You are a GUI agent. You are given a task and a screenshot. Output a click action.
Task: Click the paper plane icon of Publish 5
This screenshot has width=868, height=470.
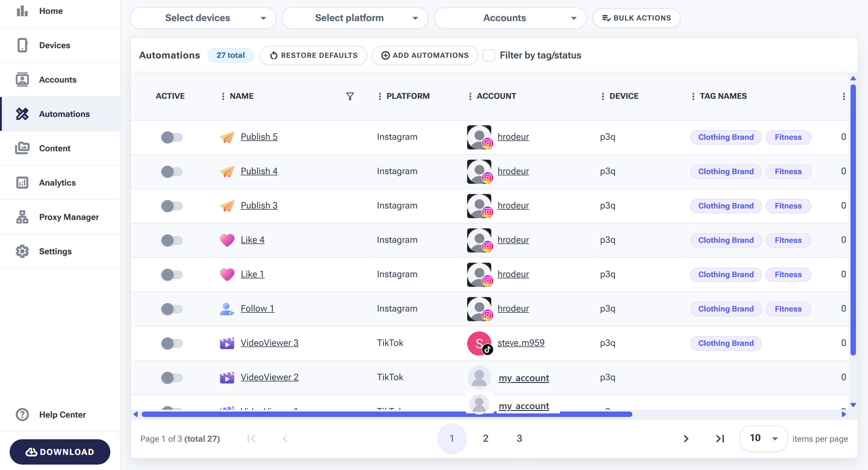click(x=227, y=137)
